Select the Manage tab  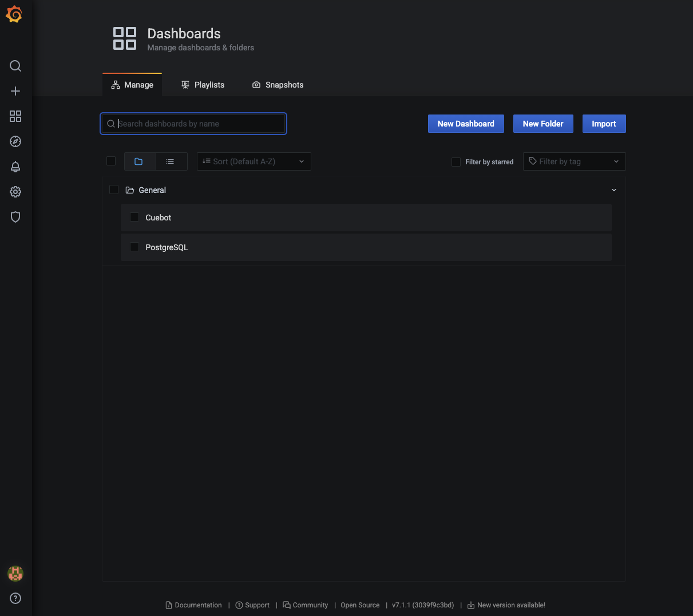pos(132,85)
